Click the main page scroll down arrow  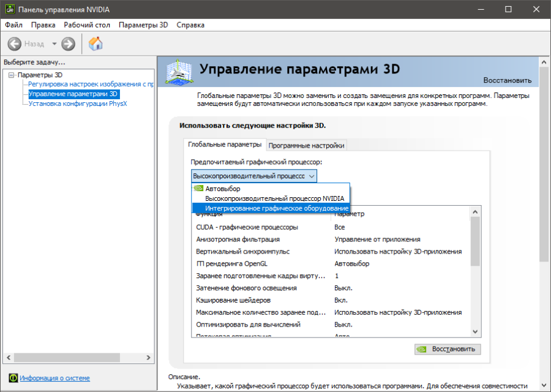pos(544,385)
